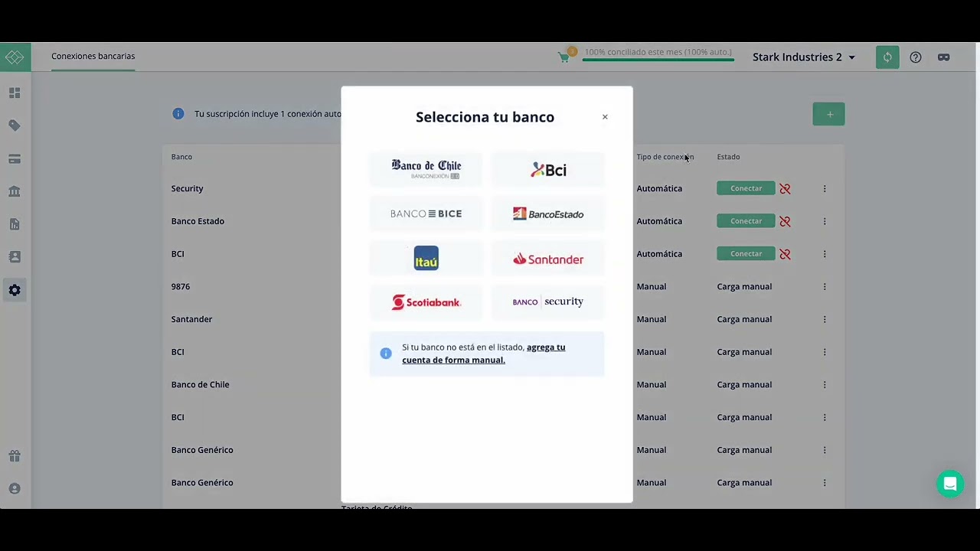Open bank building icon in sidebar
980x551 pixels.
point(15,191)
